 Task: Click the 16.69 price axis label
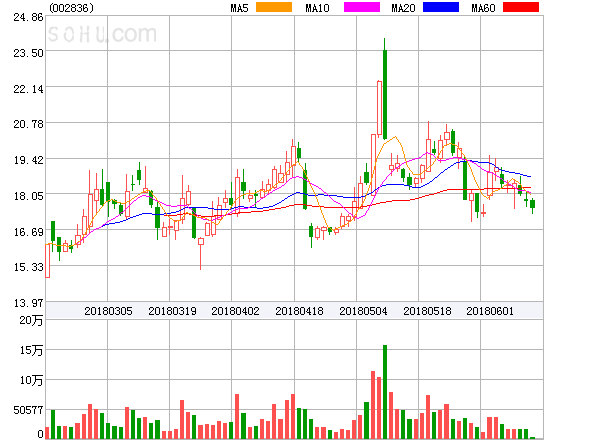click(28, 232)
